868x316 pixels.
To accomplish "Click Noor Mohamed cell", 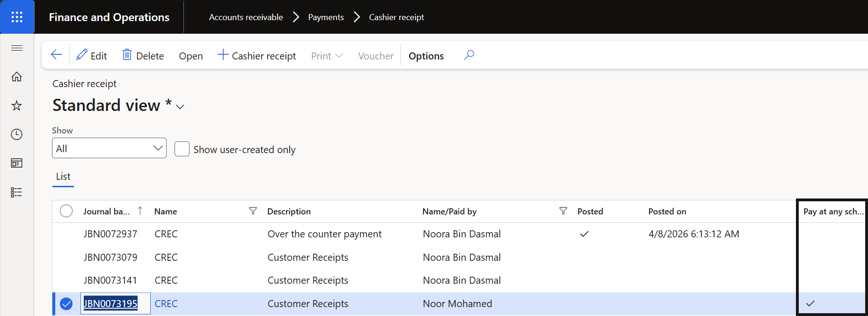I will click(x=458, y=304).
